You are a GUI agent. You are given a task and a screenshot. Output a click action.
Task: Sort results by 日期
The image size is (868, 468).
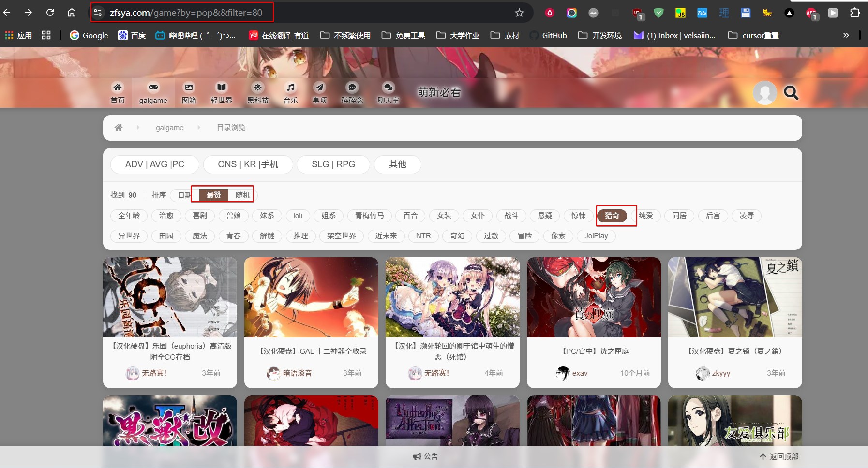point(184,195)
